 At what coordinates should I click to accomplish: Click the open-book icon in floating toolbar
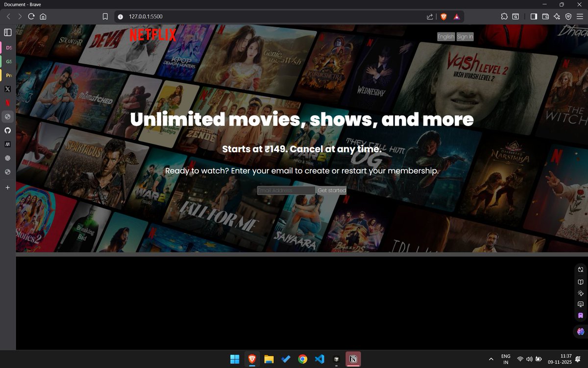pos(581,282)
